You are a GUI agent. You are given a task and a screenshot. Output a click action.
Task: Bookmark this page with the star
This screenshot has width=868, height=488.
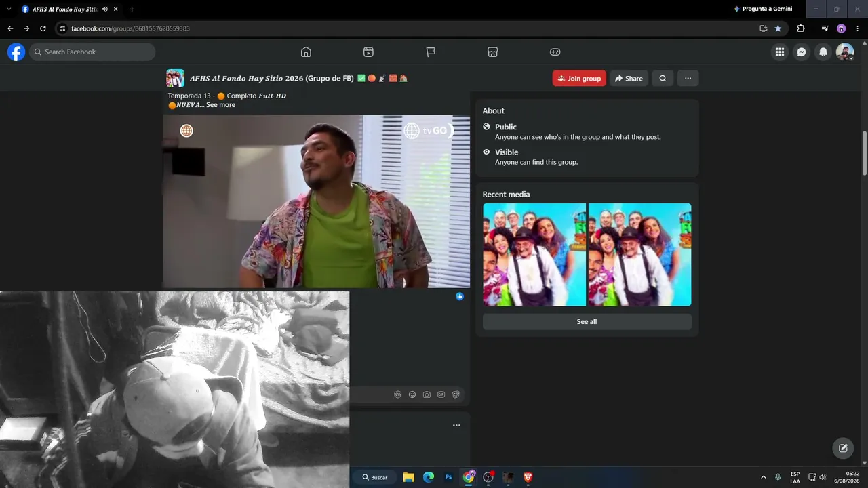coord(778,28)
